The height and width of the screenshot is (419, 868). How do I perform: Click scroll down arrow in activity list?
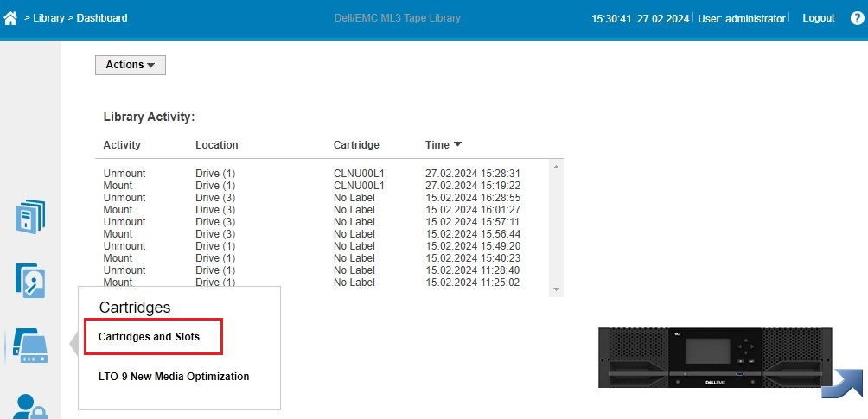pyautogui.click(x=557, y=289)
